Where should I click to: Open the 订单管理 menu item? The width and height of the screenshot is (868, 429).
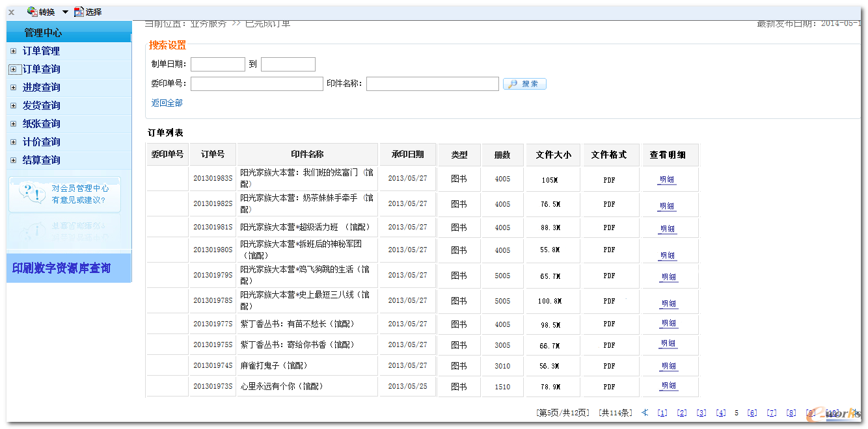click(x=42, y=51)
